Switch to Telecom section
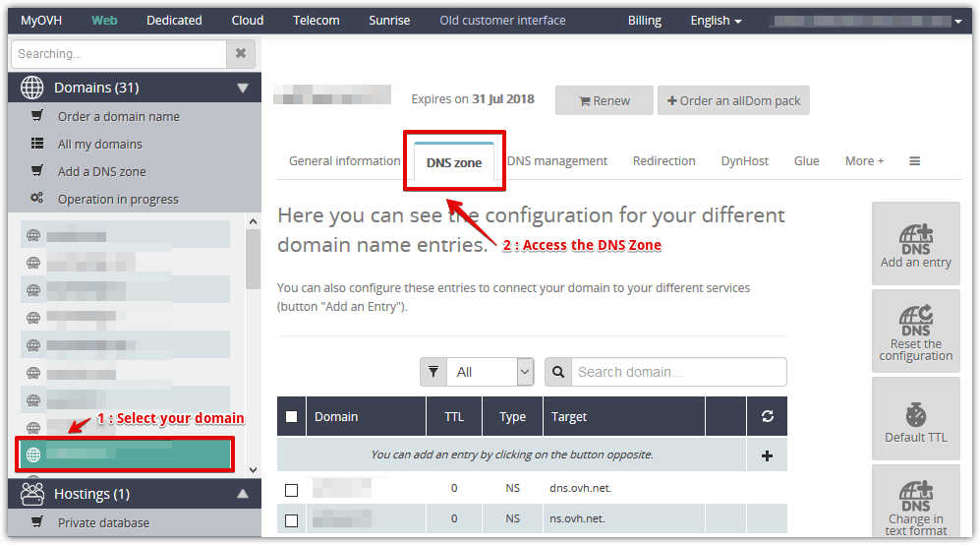The height and width of the screenshot is (545, 980). [x=317, y=21]
